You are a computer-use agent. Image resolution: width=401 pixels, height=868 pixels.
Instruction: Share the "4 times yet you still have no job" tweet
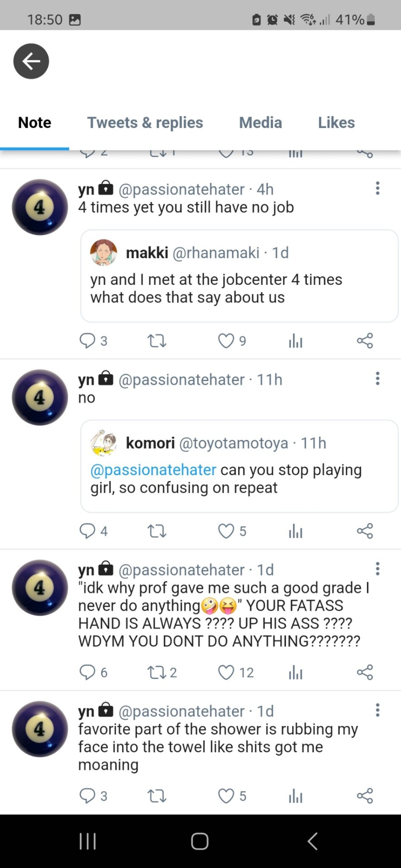[x=365, y=341]
